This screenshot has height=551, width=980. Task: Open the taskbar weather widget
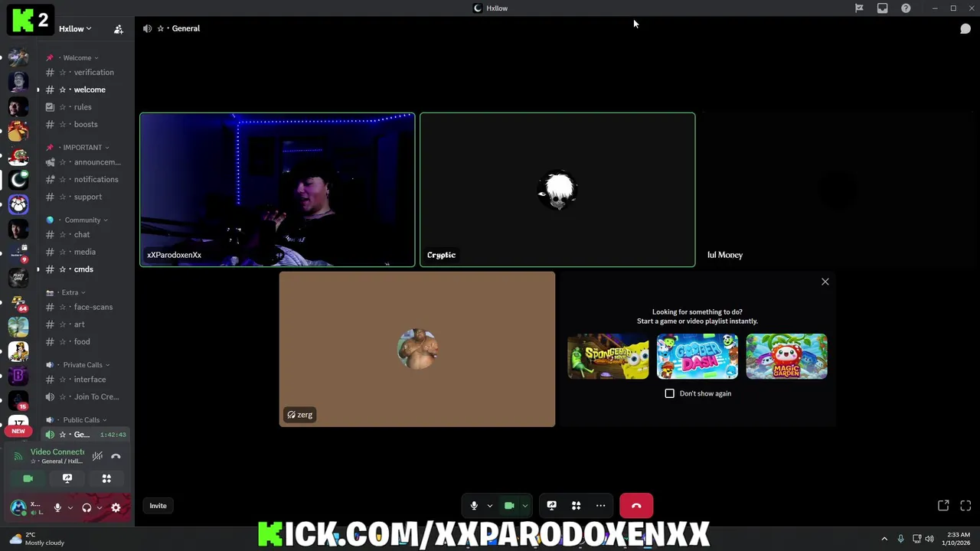[37, 539]
